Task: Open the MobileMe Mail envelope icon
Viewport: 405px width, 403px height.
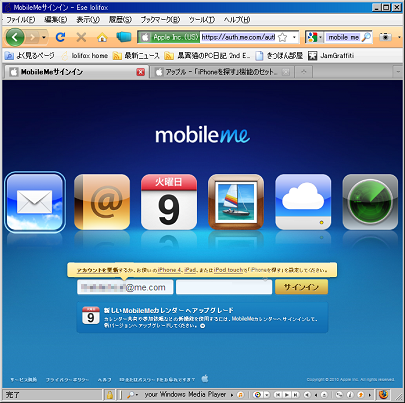Action: [x=35, y=202]
